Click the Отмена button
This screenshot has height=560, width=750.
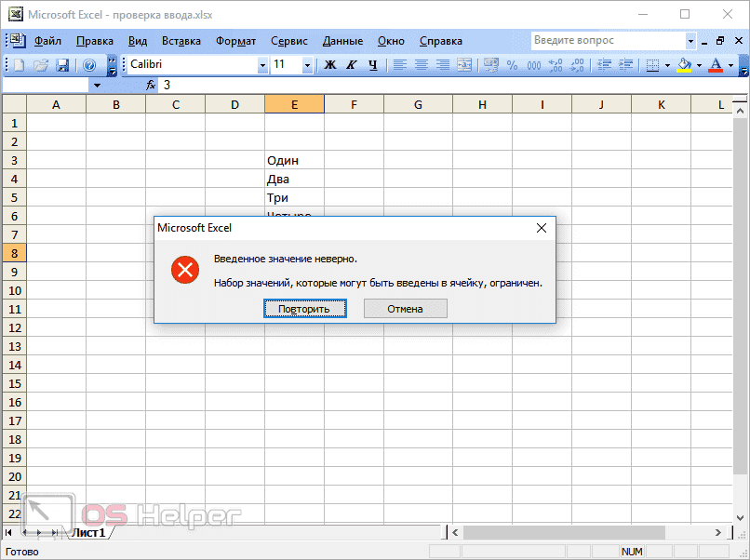(x=406, y=308)
